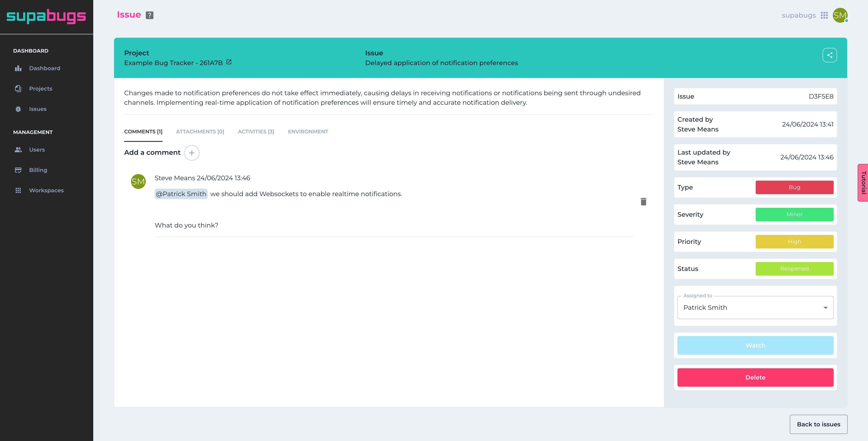Click the Users people icon
Image resolution: width=868 pixels, height=441 pixels.
point(18,150)
